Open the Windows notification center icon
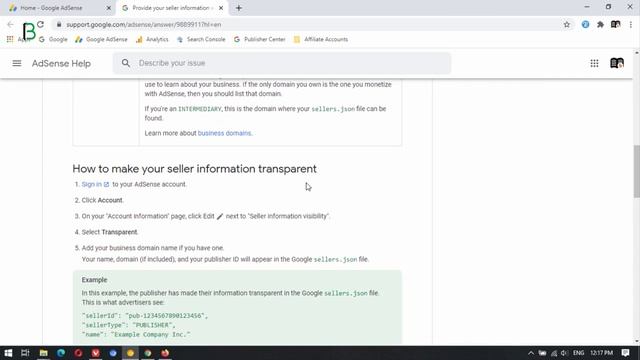640x360 pixels. (625, 353)
